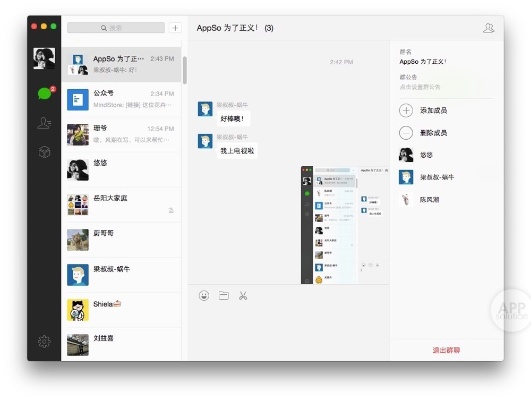Open the chat received at 12:54 PM
531x400 pixels.
point(122,134)
